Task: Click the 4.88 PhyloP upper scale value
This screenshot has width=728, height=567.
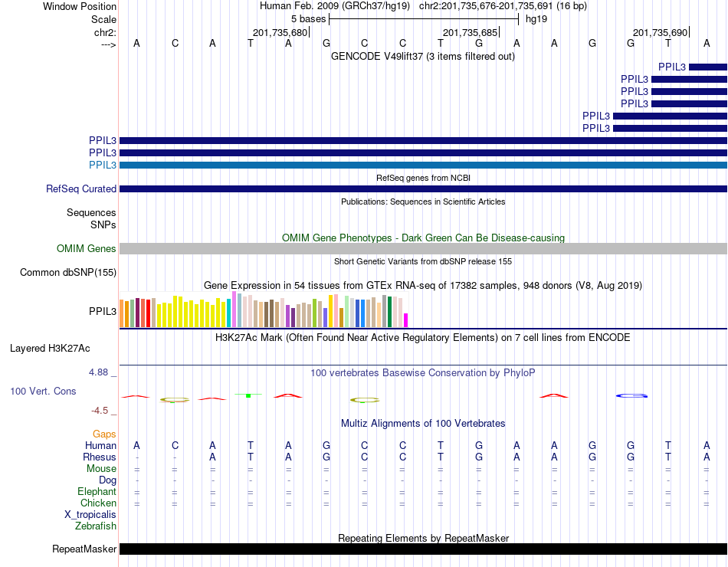Action: (98, 372)
